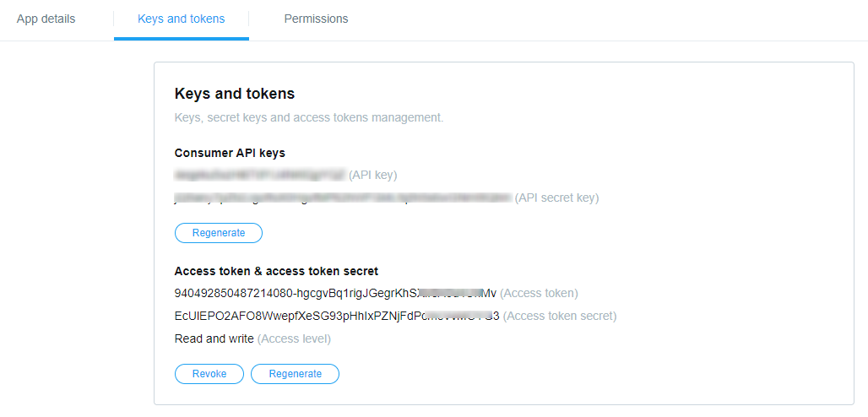
Task: Switch to the Permissions tab
Action: click(x=316, y=19)
